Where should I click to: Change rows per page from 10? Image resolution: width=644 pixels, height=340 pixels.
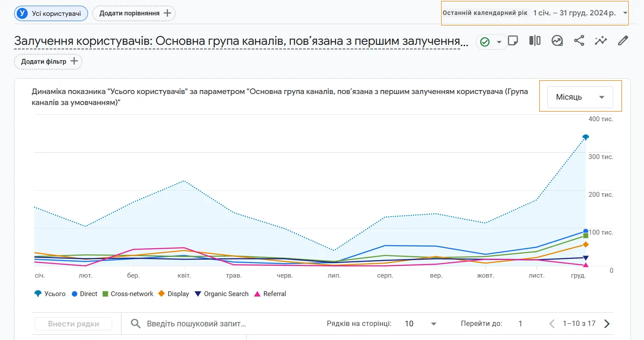pos(417,323)
